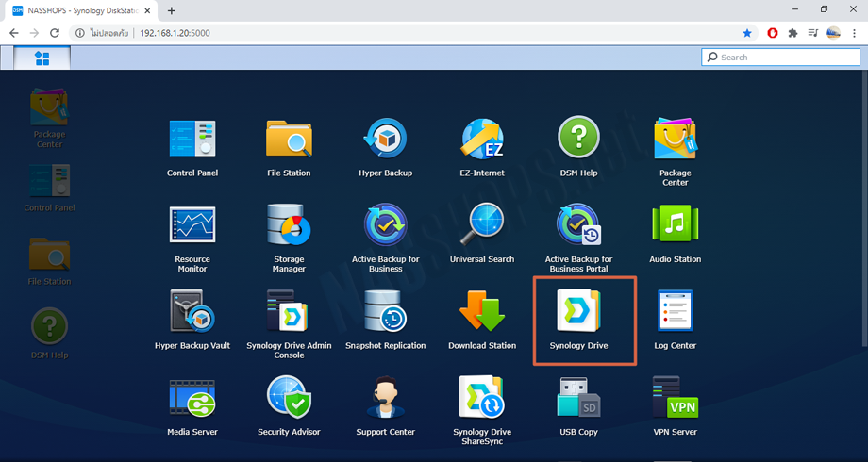Click the browser address bar

[412, 33]
